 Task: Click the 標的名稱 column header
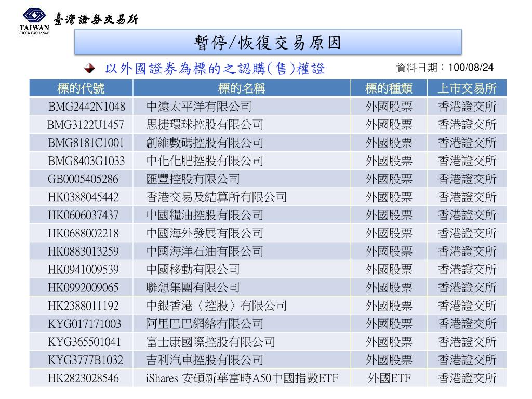pyautogui.click(x=242, y=88)
